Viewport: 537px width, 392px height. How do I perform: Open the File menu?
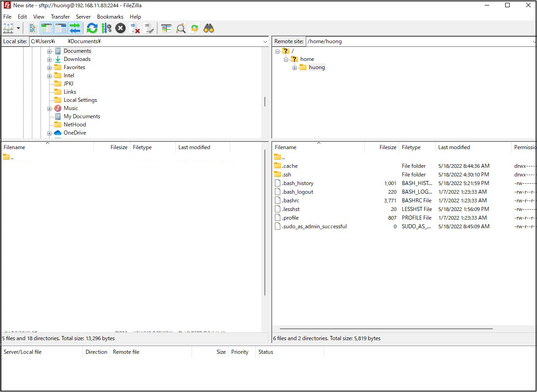tap(7, 16)
